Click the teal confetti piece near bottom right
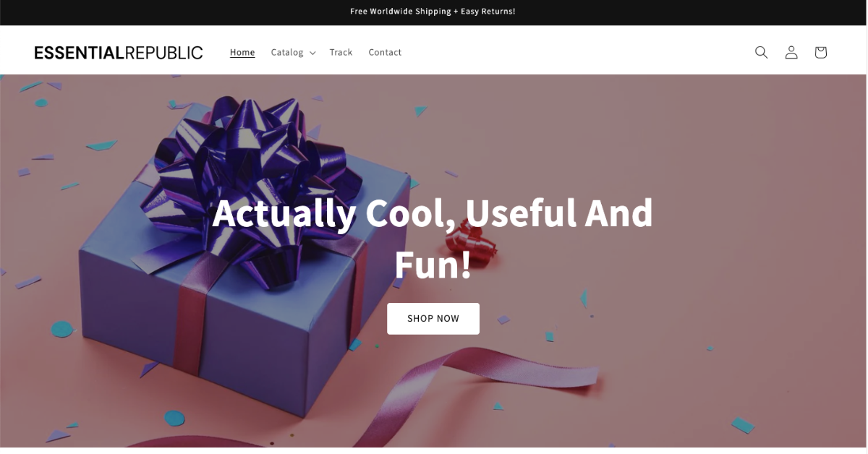Viewport: 868px width, 454px height. coord(742,424)
